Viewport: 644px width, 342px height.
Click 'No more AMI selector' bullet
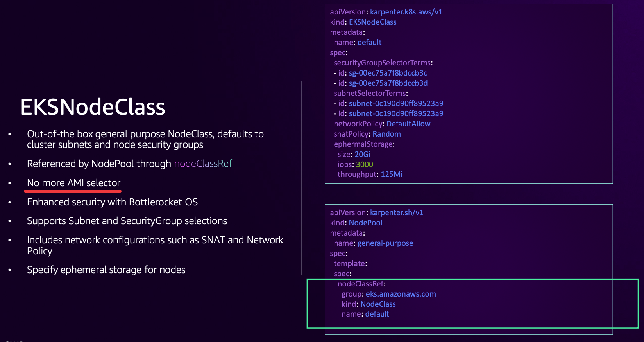point(73,183)
